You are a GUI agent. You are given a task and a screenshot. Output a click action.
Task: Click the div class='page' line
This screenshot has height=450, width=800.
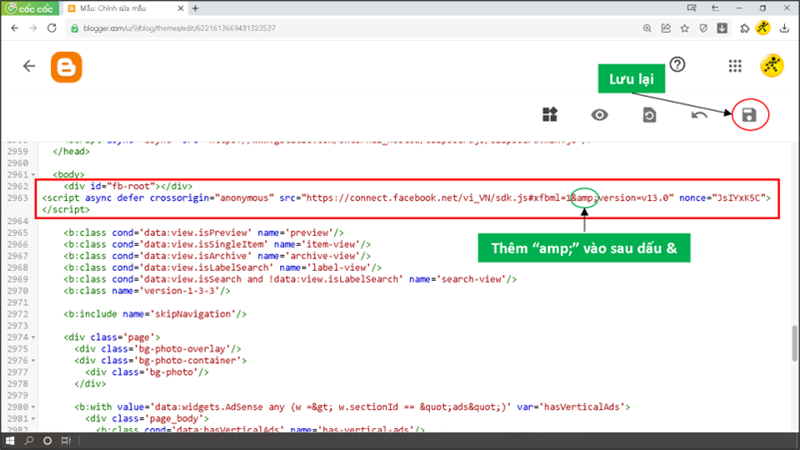112,337
